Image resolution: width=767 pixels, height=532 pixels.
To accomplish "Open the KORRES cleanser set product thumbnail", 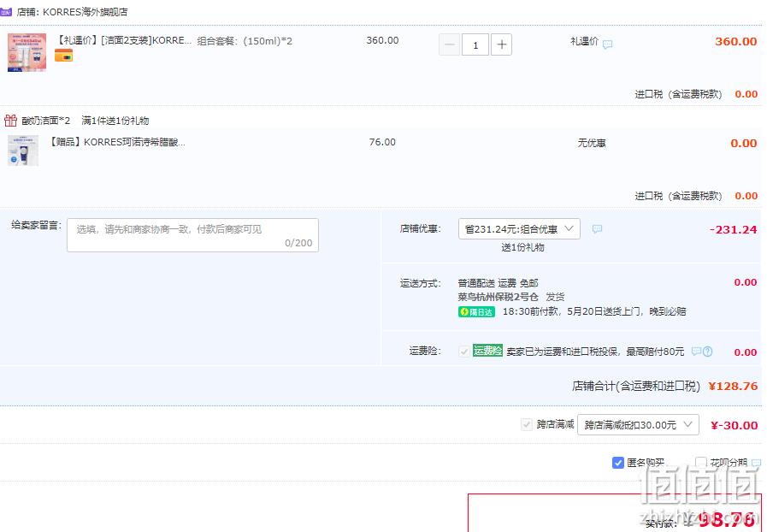I will point(27,52).
